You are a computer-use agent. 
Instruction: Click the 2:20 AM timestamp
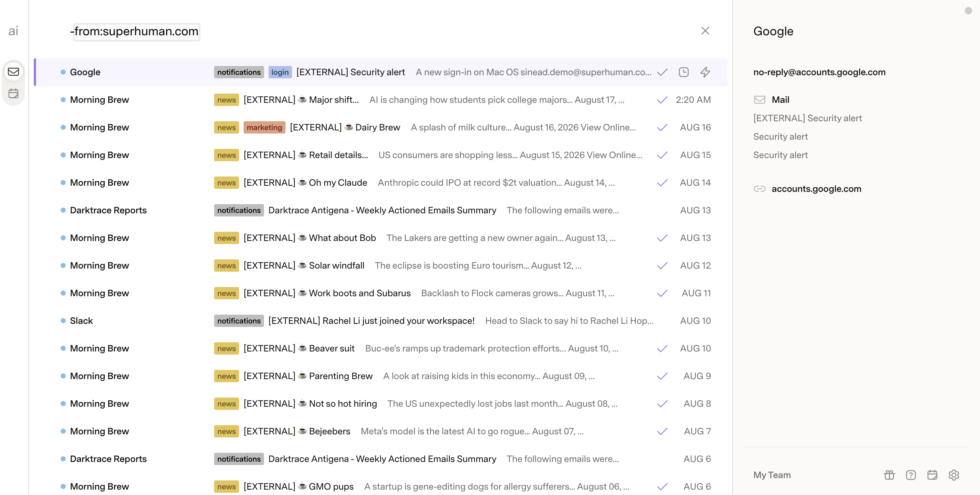693,100
